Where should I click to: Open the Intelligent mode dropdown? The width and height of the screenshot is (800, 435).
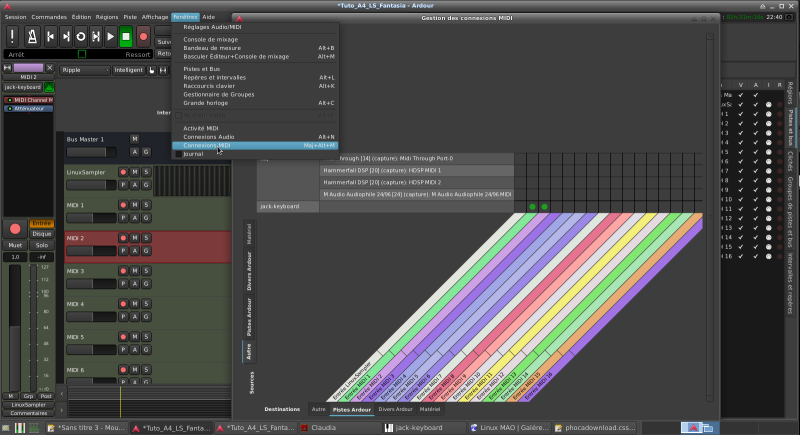click(128, 71)
